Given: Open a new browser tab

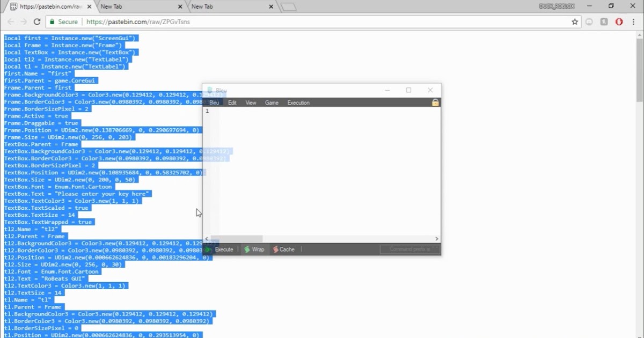Looking at the screenshot, I should (x=289, y=7).
